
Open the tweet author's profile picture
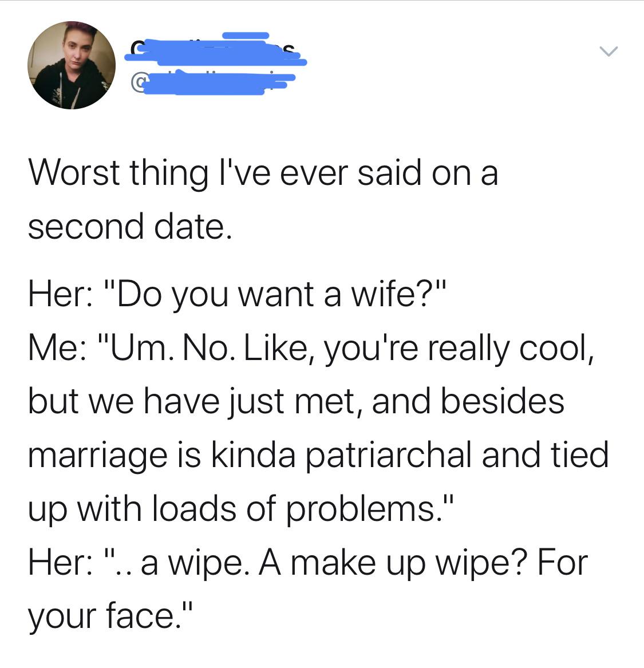72,65
